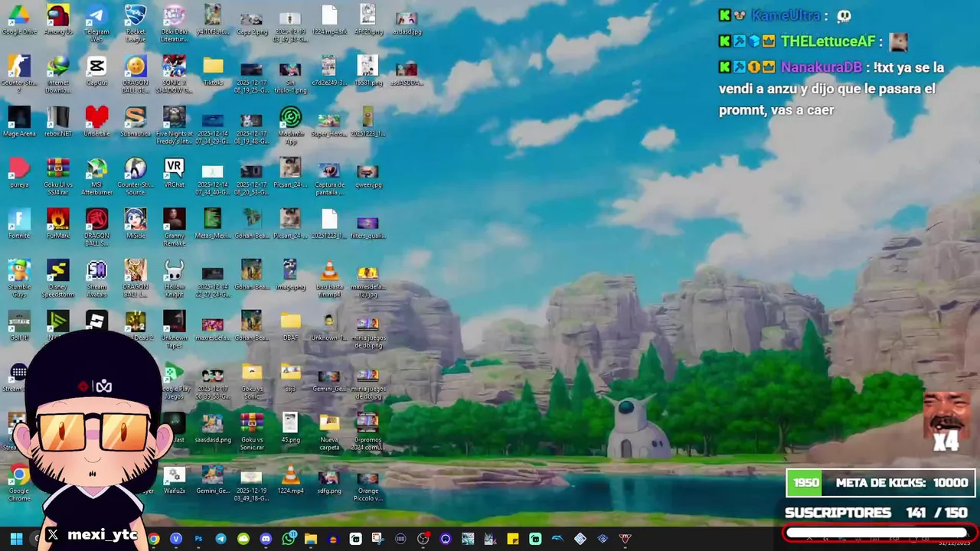
Task: Select the Sonic X Shadow Generations icon
Action: (x=174, y=74)
